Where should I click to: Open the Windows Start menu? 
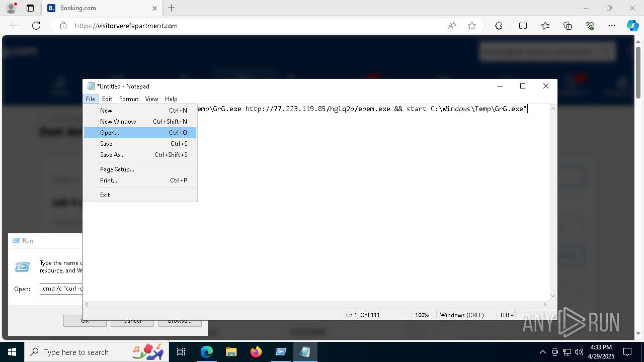[x=12, y=352]
